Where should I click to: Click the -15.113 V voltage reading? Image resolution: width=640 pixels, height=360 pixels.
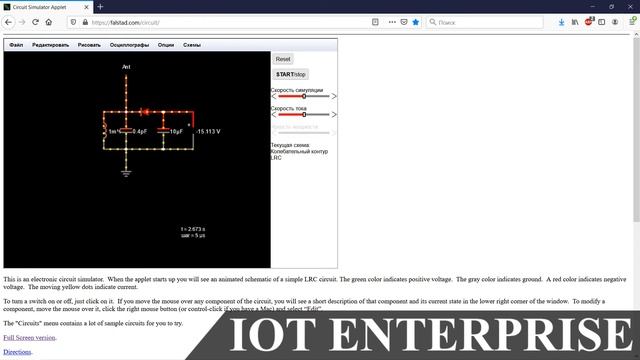(208, 131)
